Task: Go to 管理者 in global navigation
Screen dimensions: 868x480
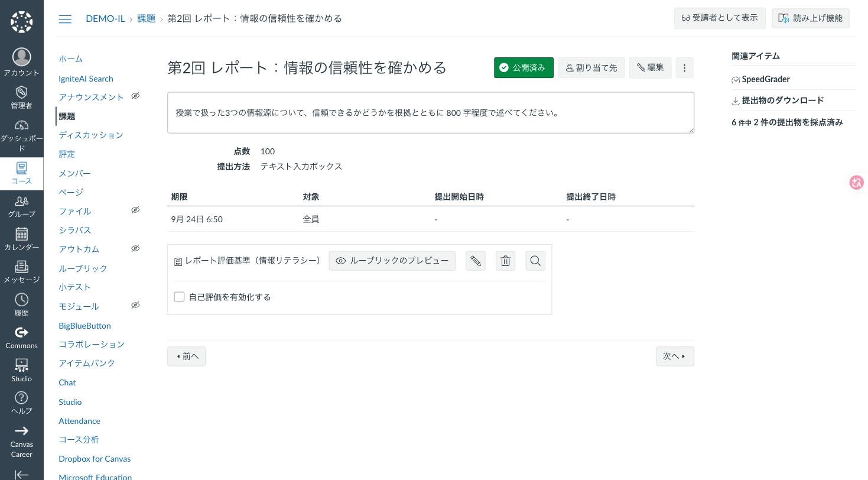Action: tap(21, 98)
